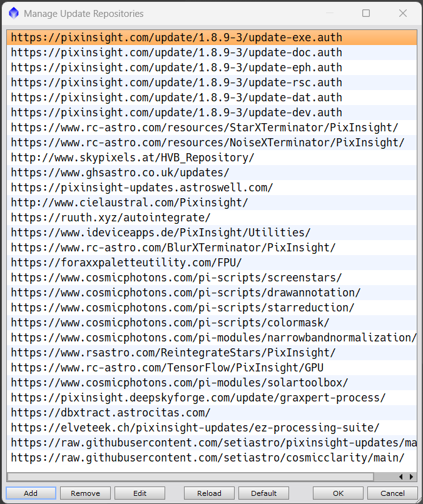Viewport: 423px width, 504px height.
Task: Select the pixinsight-updates.astroswell.com URL
Action: 211,188
